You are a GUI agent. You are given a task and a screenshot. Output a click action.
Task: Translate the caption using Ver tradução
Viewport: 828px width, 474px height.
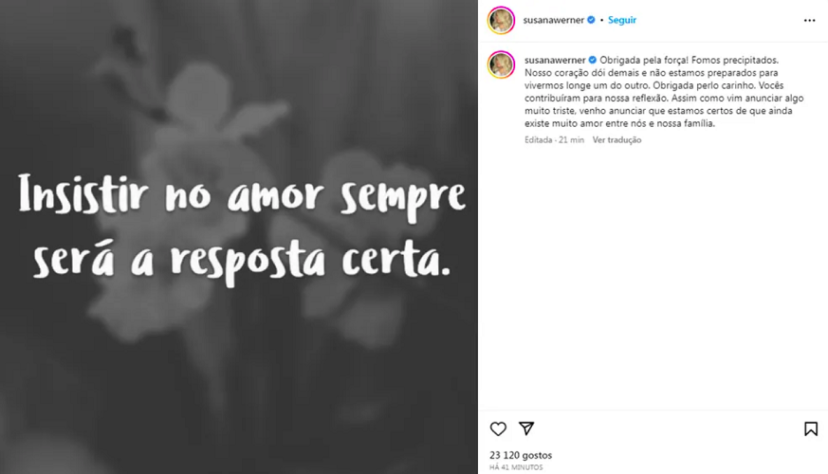coord(617,140)
